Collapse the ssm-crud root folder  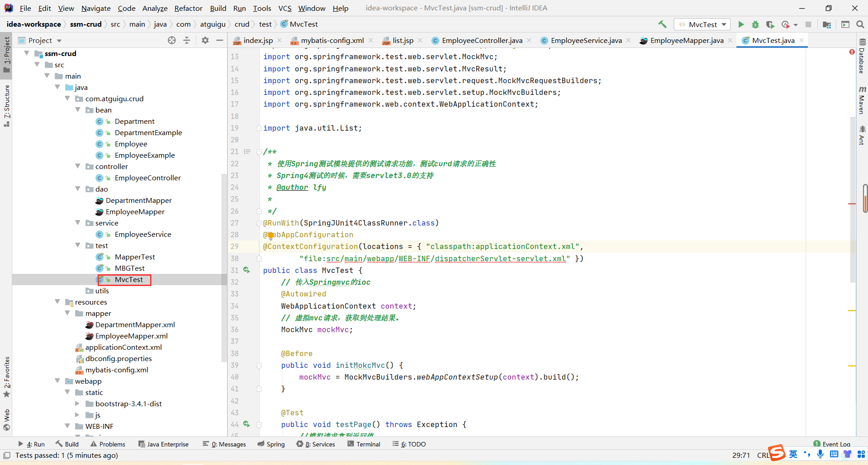(27, 53)
